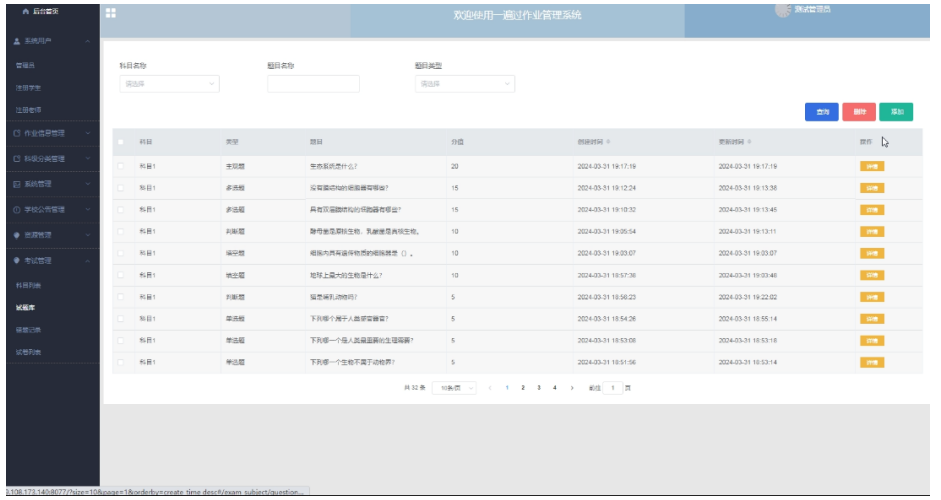Open 科目列表 under 考试管理
The height and width of the screenshot is (500, 941).
[28, 286]
